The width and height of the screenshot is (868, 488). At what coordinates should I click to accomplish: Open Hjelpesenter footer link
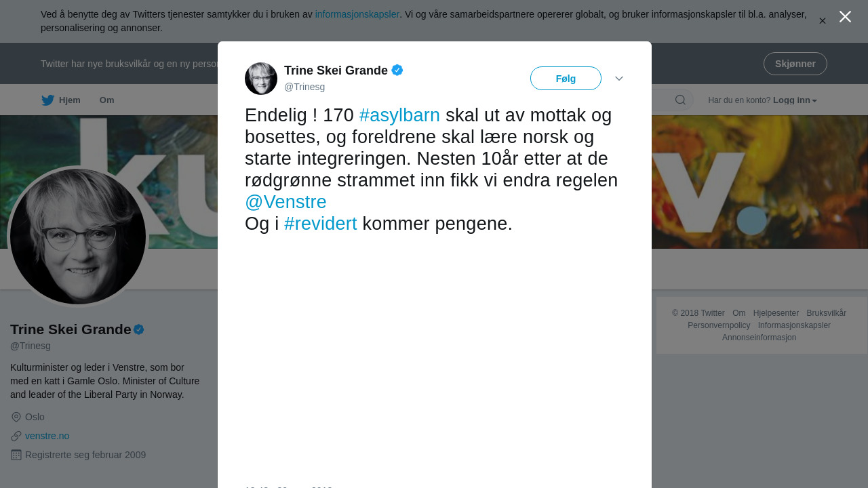pos(776,313)
